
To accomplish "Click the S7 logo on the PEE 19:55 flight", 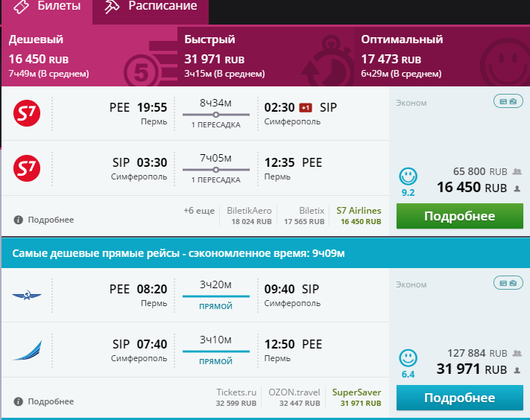I will (27, 113).
